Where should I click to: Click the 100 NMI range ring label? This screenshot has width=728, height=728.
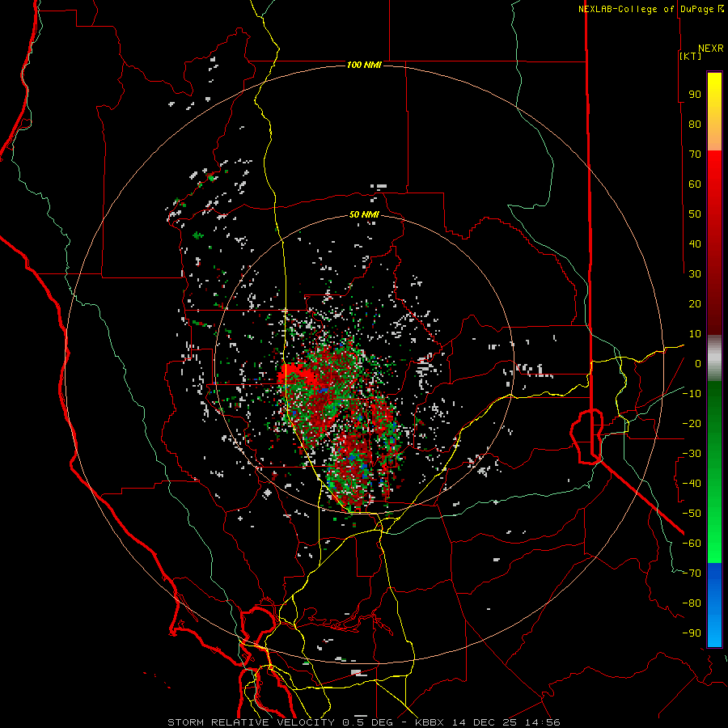coord(364,65)
